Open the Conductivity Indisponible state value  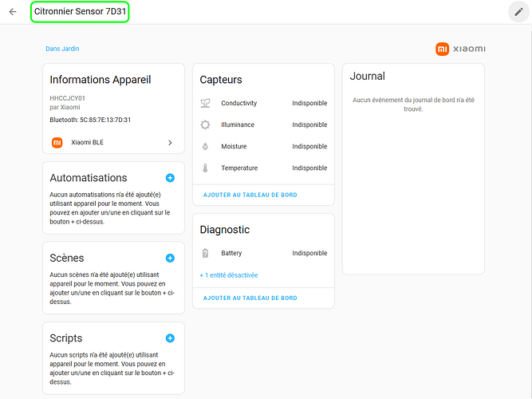(x=309, y=103)
